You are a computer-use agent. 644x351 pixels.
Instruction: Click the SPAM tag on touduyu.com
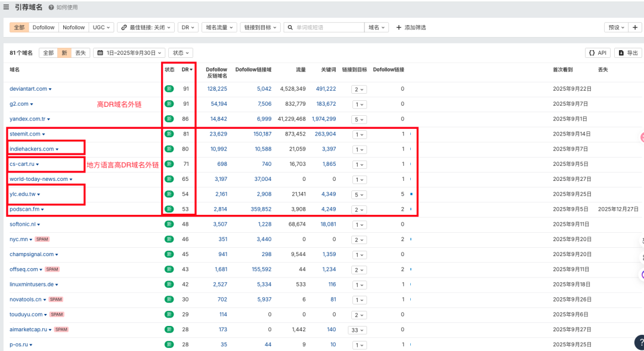point(57,315)
